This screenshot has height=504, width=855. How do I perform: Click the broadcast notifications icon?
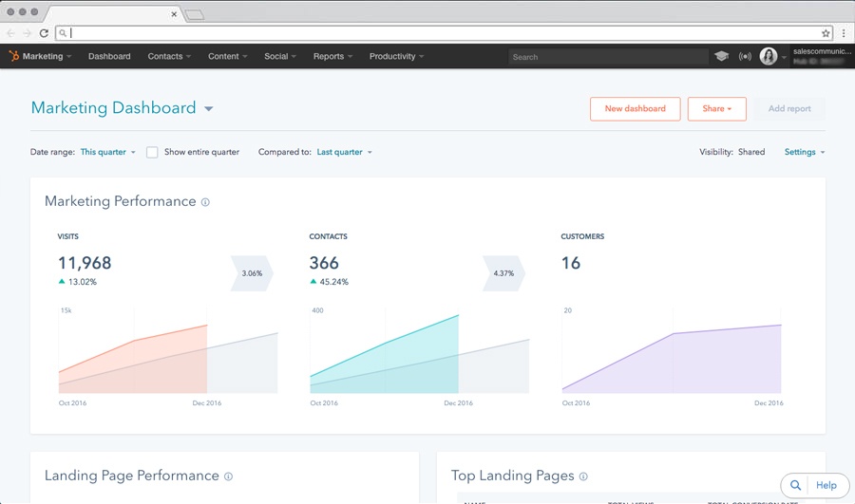(x=745, y=56)
